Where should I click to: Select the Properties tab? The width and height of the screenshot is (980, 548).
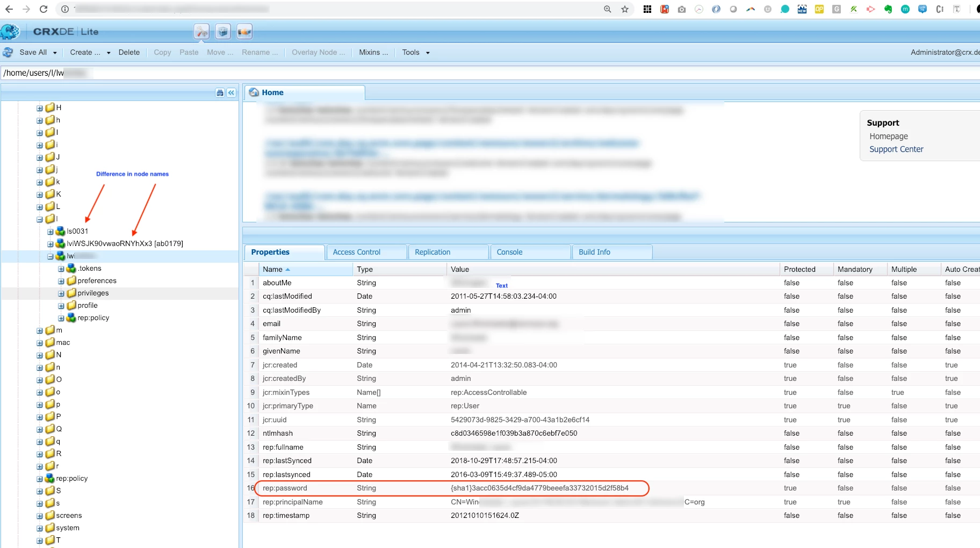pos(284,252)
